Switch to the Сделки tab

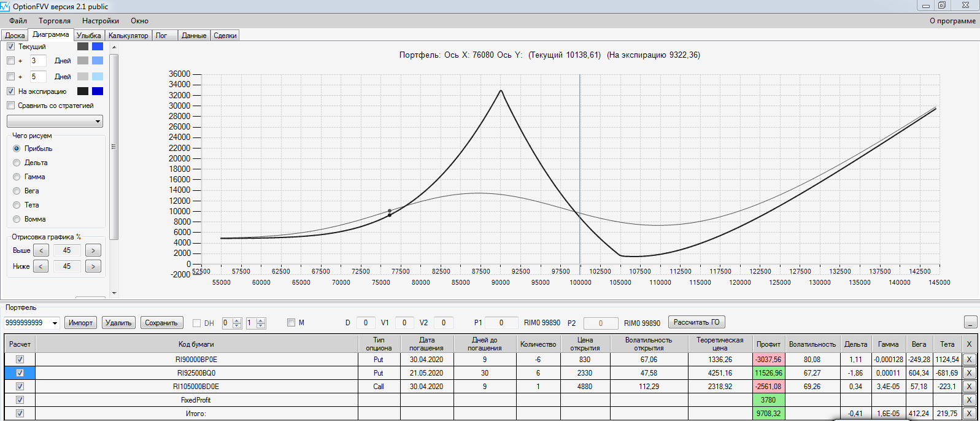225,36
